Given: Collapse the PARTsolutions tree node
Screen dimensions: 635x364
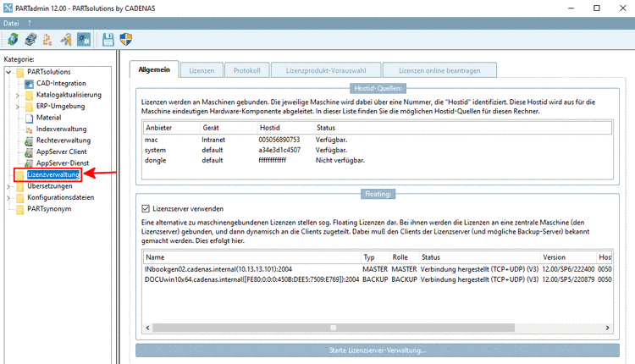Looking at the screenshot, I should [8, 72].
